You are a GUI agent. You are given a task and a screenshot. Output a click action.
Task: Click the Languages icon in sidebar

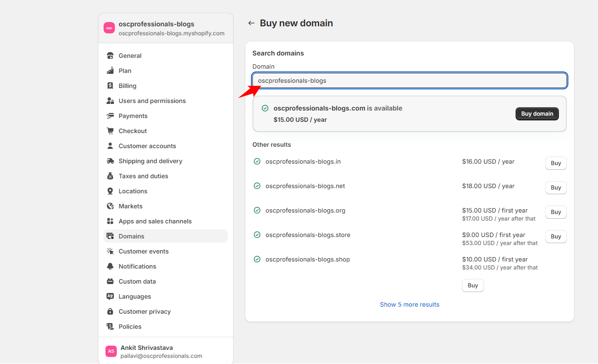click(110, 296)
